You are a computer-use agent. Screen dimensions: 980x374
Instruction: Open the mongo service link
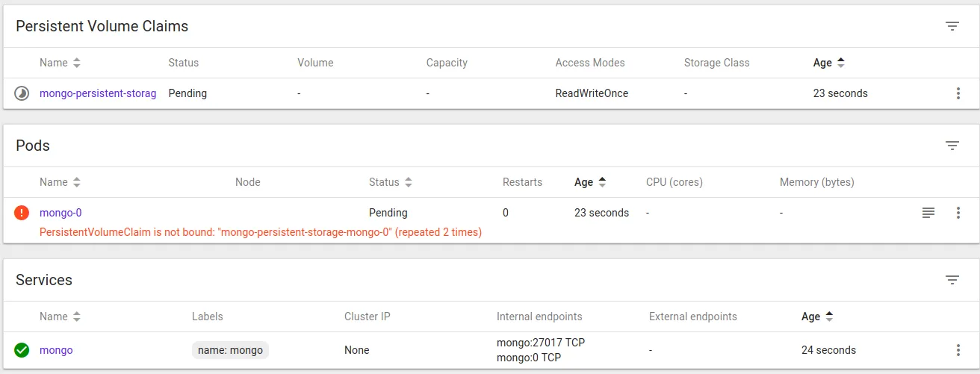pyautogui.click(x=56, y=350)
